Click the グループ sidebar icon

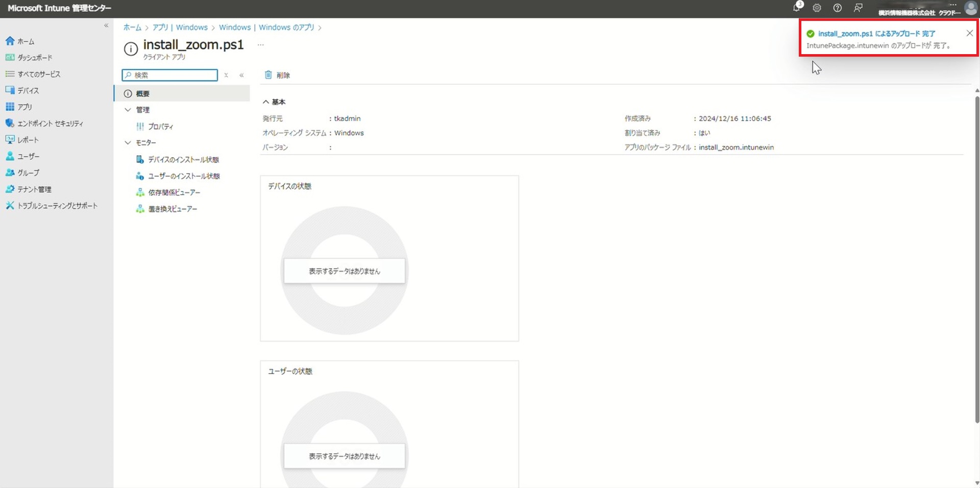[x=10, y=173]
